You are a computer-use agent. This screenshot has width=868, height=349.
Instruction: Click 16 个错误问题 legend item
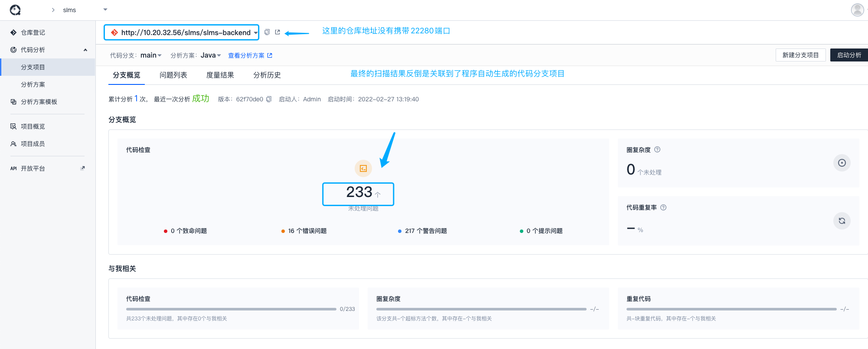pyautogui.click(x=304, y=231)
